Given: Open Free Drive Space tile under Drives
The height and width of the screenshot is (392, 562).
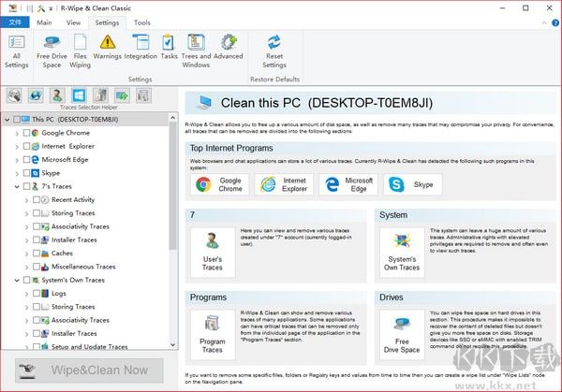Looking at the screenshot, I should [402, 335].
